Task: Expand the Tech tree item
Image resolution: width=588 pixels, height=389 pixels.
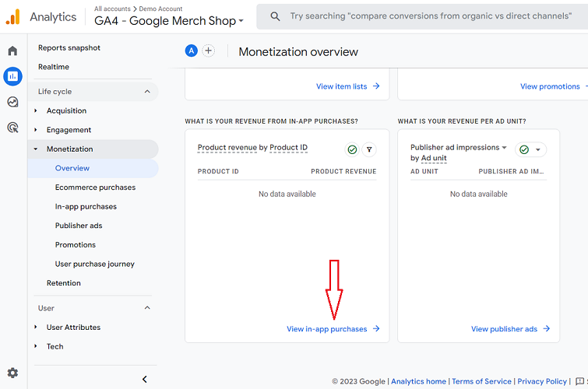Action: coord(36,346)
